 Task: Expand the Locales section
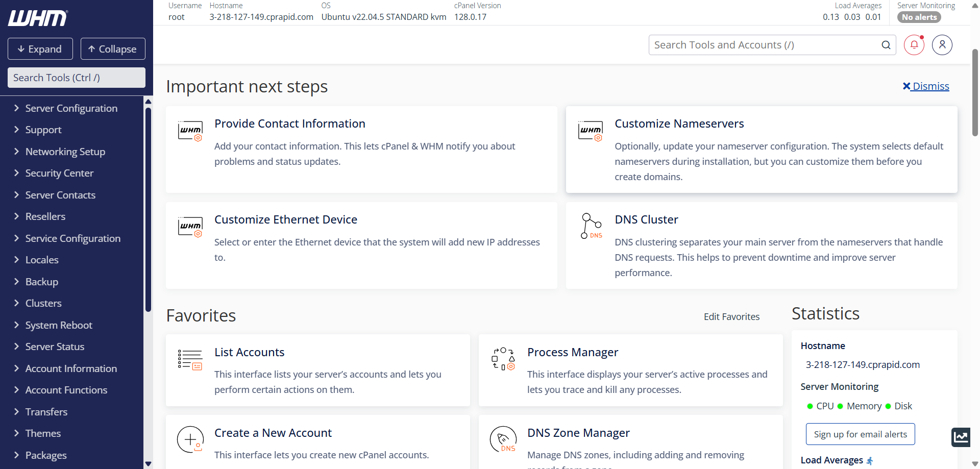(42, 260)
